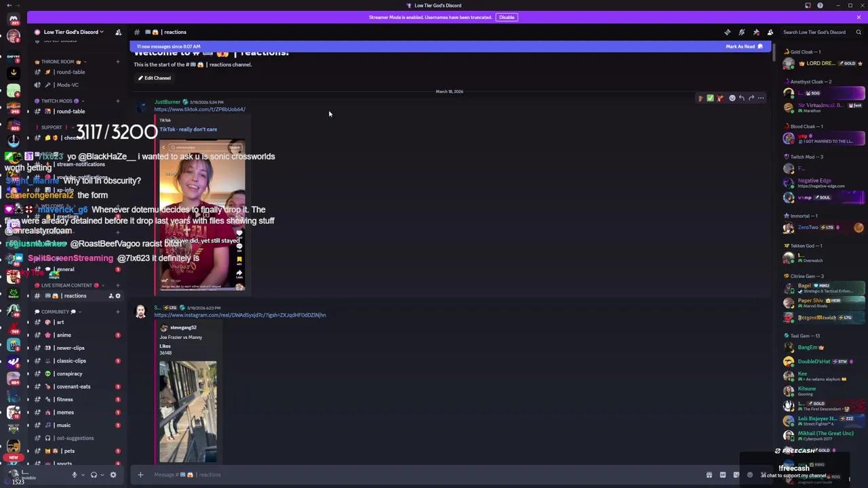Image resolution: width=868 pixels, height=488 pixels.
Task: Open the gift icon in message bar
Action: click(x=709, y=475)
